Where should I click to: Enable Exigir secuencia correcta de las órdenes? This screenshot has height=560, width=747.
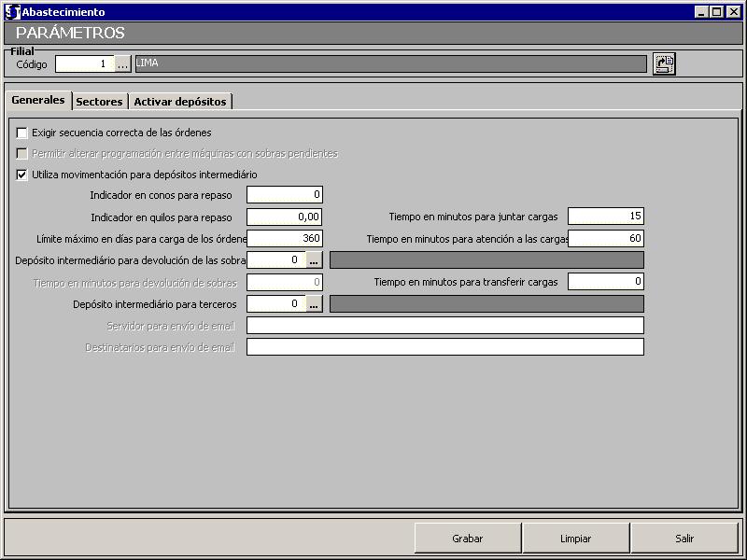point(22,133)
